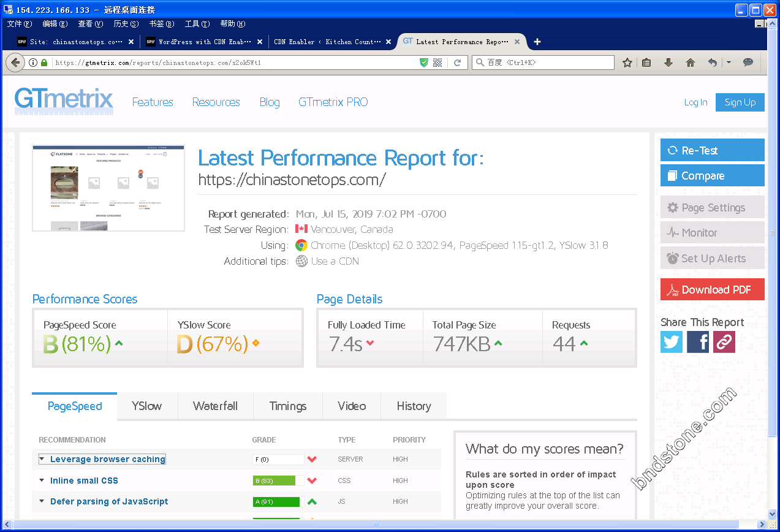Select the Waterfall report tab
Viewport: 780px width, 532px height.
pyautogui.click(x=215, y=406)
